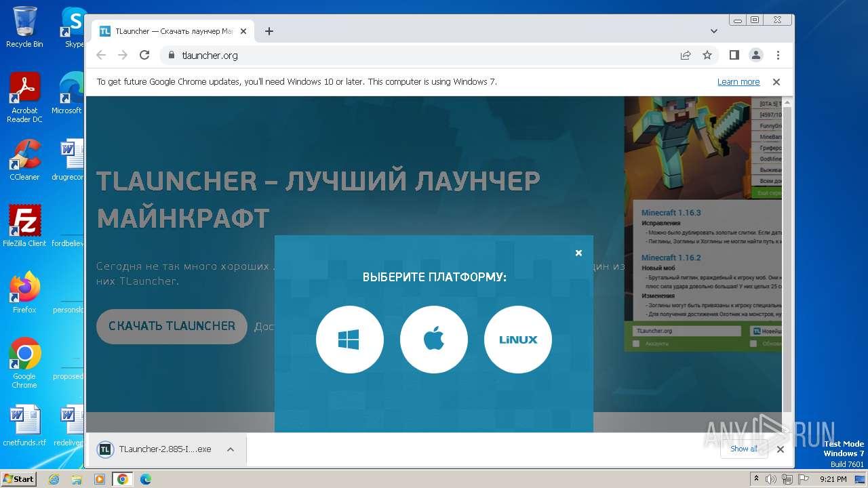Open Internet Explorer in the taskbar

click(54, 479)
